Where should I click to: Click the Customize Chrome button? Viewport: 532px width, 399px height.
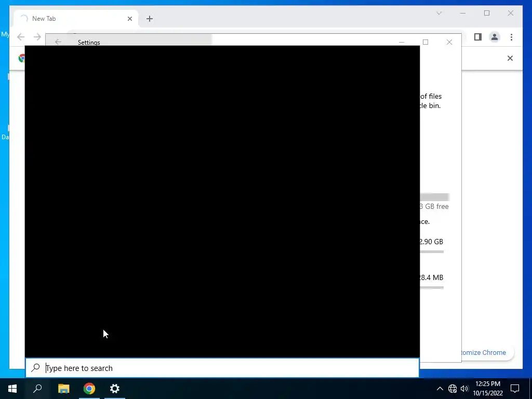click(488, 353)
